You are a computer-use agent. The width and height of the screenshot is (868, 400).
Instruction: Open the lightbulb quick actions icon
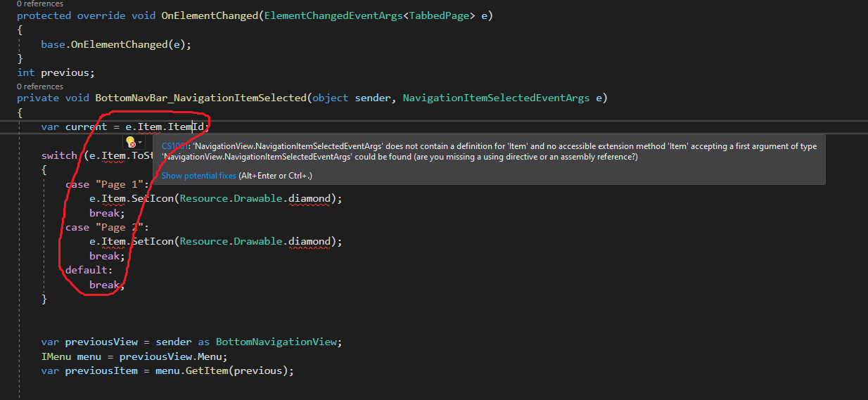point(129,141)
